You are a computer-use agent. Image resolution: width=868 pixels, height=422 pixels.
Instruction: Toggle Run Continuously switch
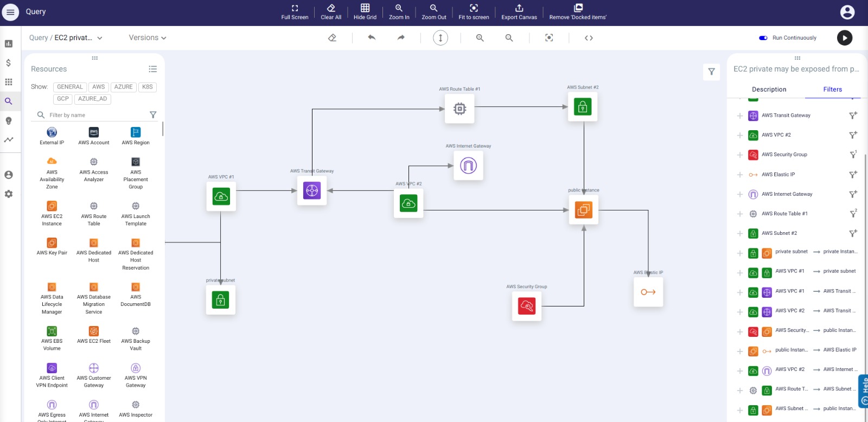pyautogui.click(x=763, y=38)
